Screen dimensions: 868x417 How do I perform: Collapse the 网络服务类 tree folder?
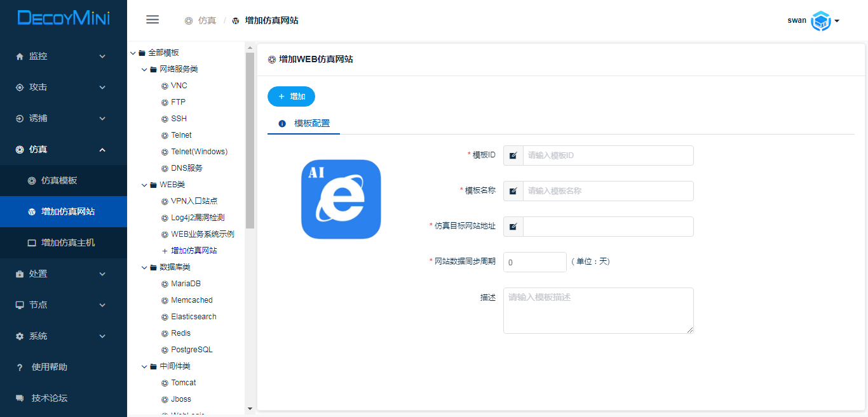coord(144,69)
